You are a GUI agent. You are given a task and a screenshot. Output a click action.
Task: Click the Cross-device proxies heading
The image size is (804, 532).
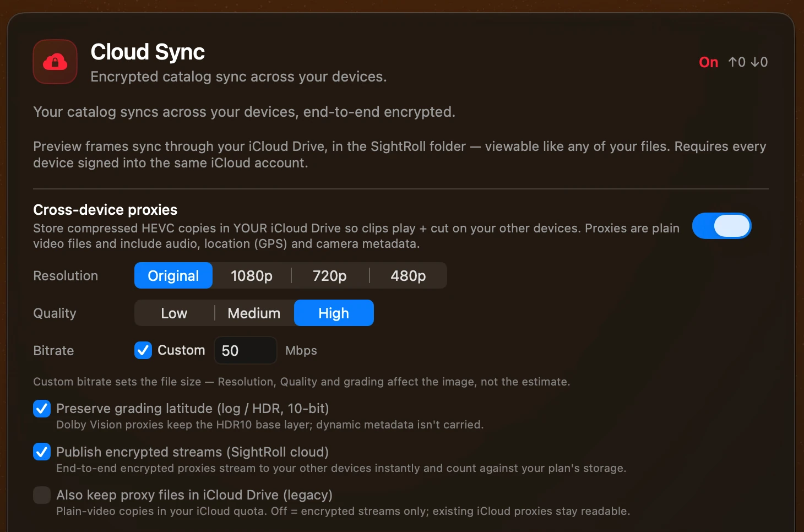pos(105,210)
